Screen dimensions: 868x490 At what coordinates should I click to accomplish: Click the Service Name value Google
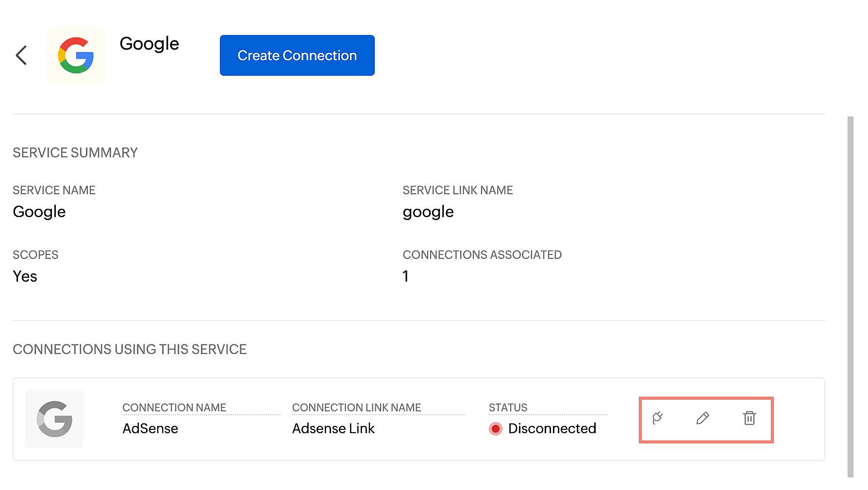(39, 212)
